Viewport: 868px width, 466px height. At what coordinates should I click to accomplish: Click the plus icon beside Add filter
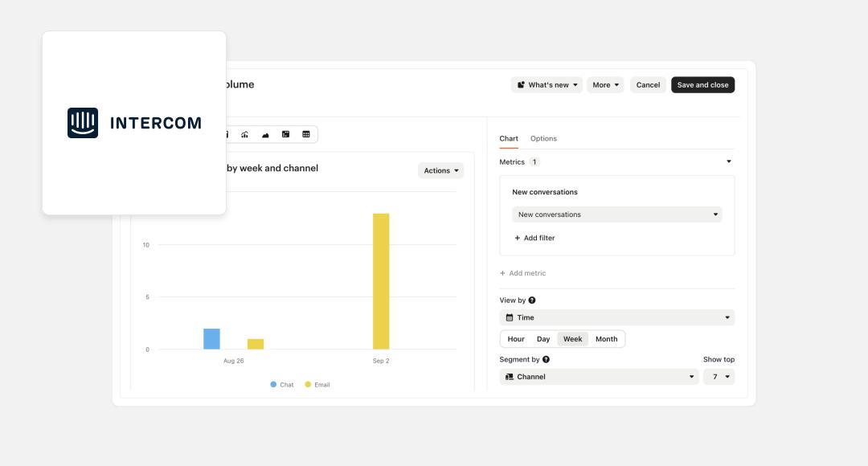(517, 238)
